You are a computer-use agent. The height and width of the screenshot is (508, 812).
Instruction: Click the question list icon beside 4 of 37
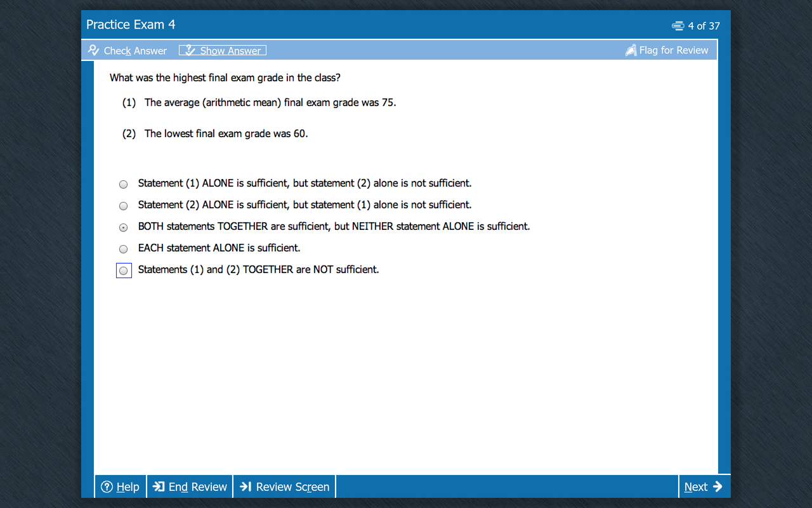(678, 26)
